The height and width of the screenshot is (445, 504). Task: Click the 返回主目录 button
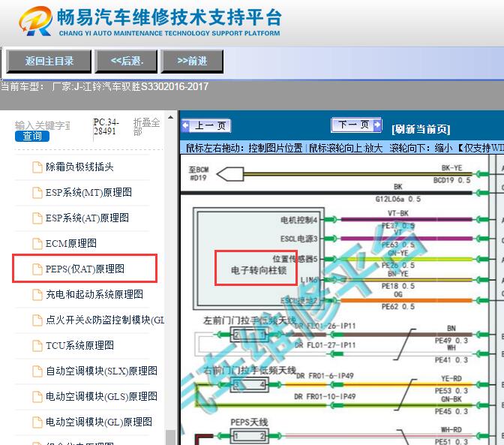click(x=49, y=61)
